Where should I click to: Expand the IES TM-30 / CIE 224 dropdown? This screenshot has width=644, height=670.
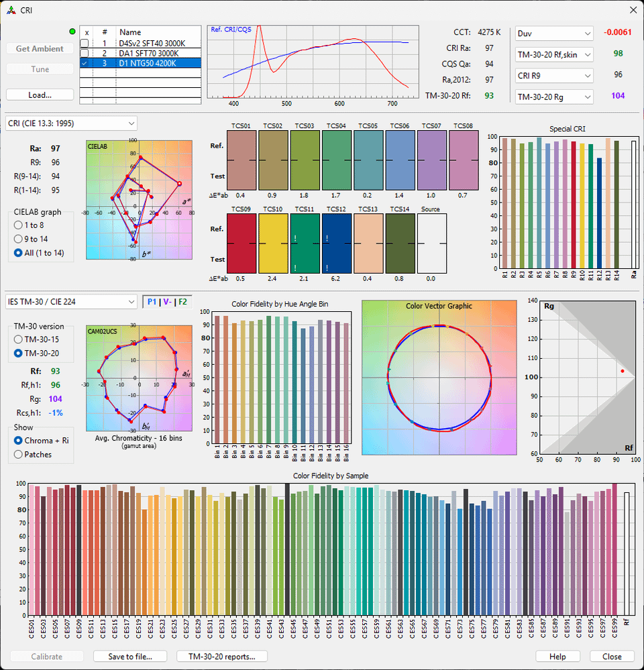(70, 302)
